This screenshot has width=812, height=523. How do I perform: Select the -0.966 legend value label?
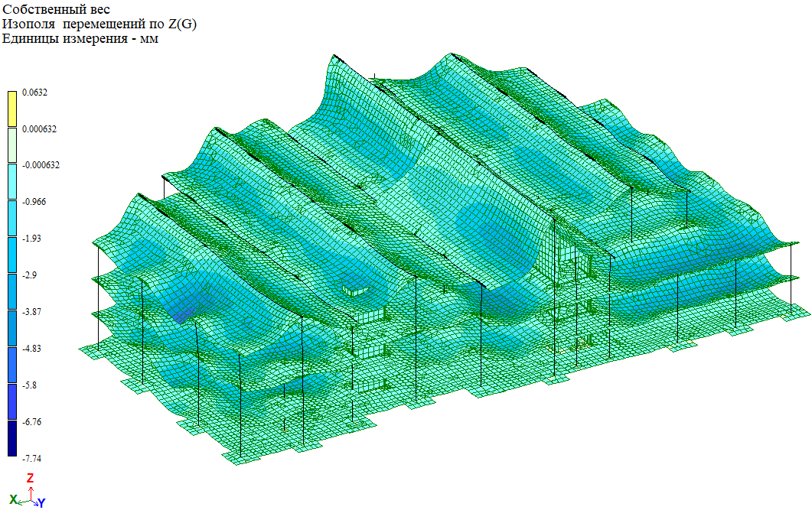(34, 202)
